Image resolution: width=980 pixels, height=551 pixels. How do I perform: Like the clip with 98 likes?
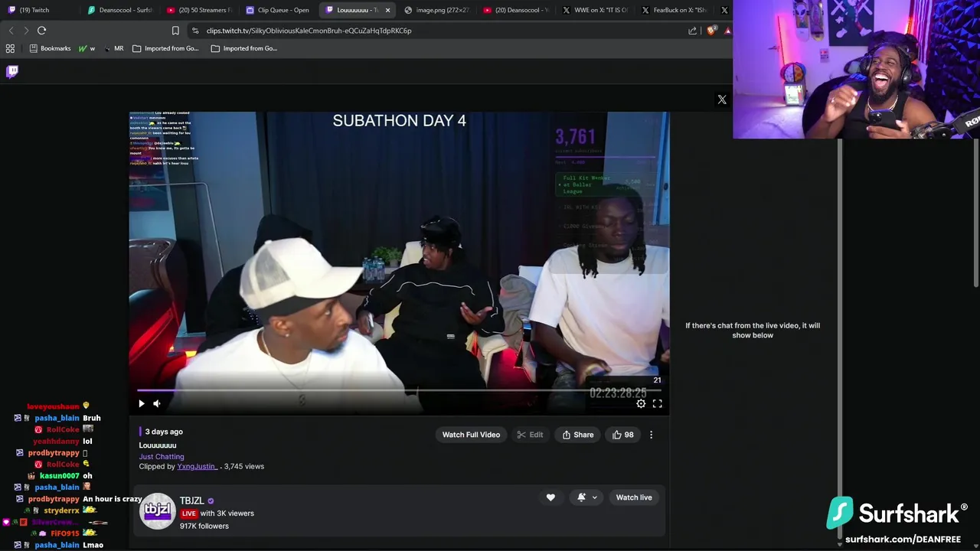click(x=622, y=435)
